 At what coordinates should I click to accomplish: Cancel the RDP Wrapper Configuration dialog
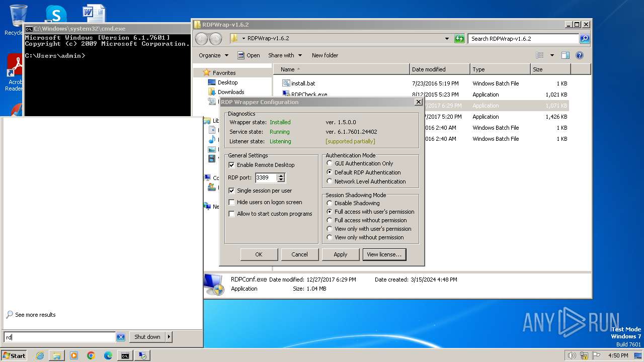tap(299, 254)
